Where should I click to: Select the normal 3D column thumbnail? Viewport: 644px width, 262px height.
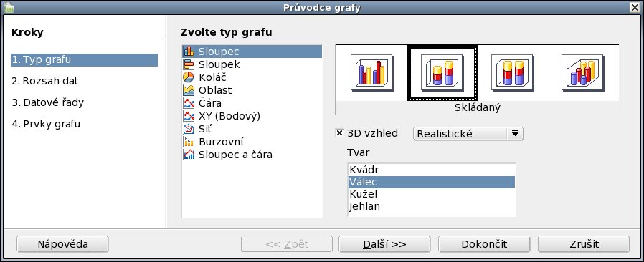tap(371, 72)
